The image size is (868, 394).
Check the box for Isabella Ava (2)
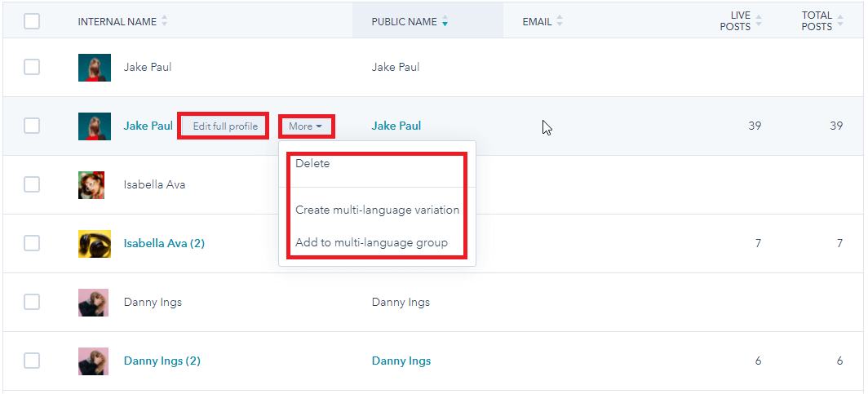(32, 243)
